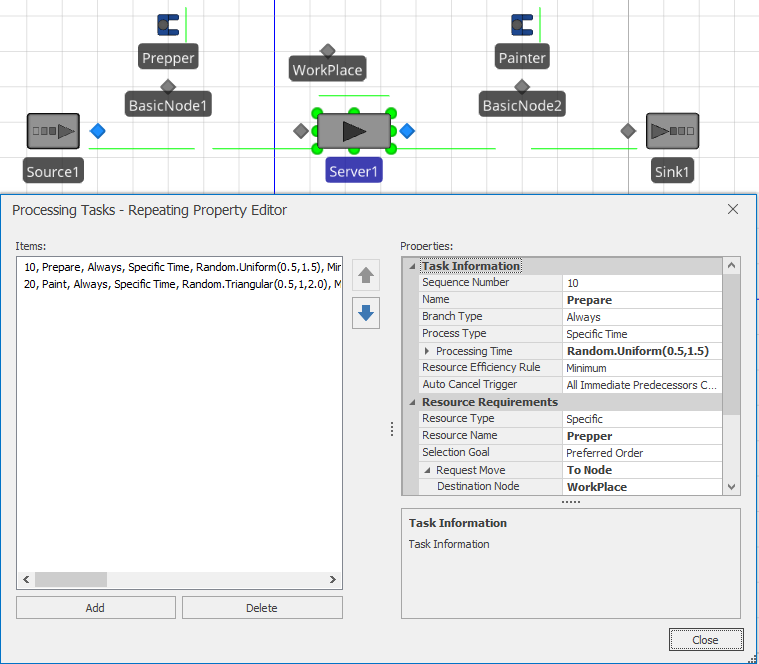
Task: Expand the Processing Time property
Action: point(426,351)
